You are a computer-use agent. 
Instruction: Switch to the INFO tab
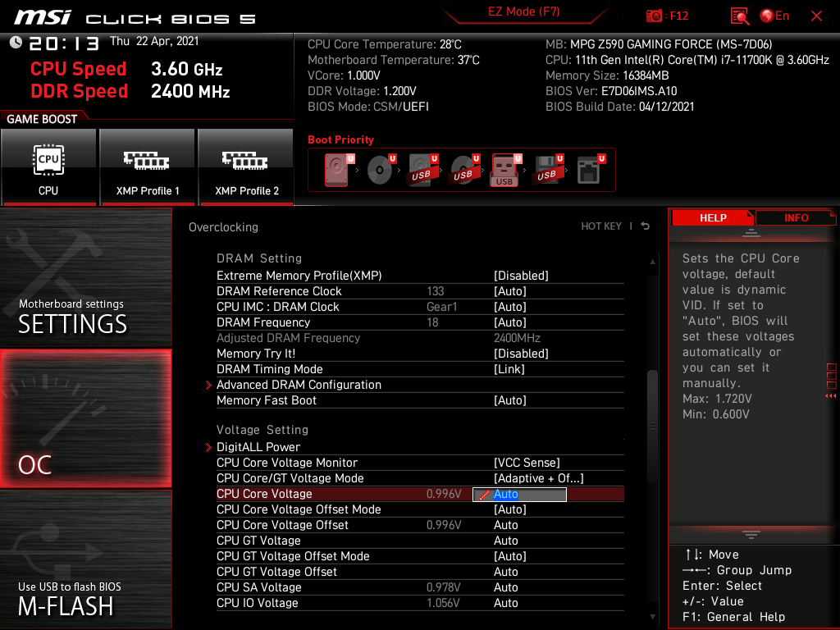tap(796, 218)
